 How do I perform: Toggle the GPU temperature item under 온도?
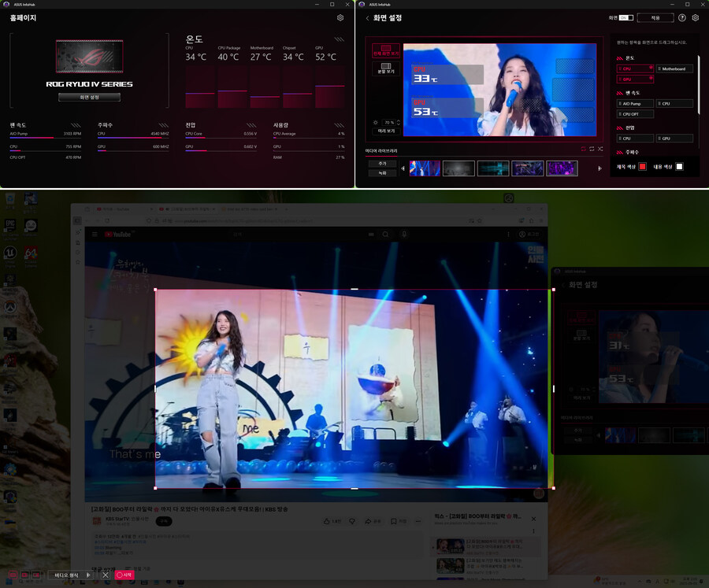tap(635, 80)
